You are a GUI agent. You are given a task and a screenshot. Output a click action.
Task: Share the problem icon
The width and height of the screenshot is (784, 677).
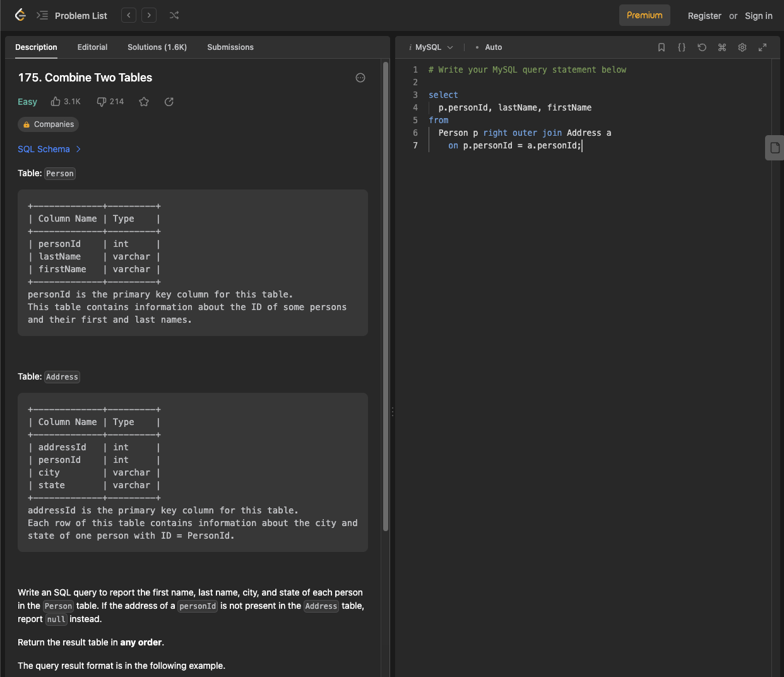169,102
